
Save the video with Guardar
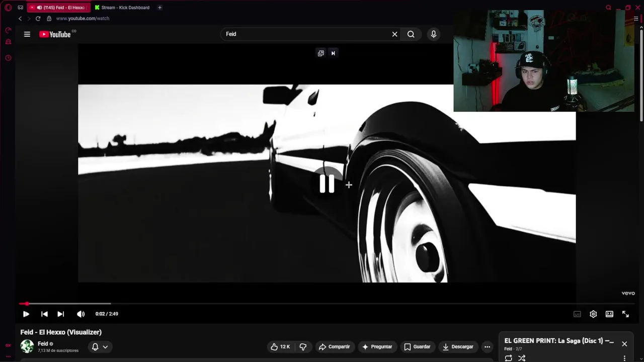click(x=417, y=346)
